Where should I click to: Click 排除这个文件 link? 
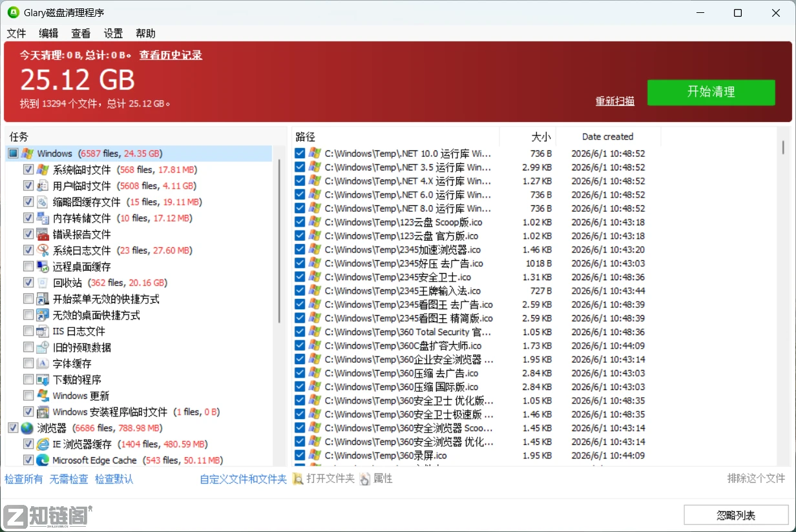[x=756, y=478]
